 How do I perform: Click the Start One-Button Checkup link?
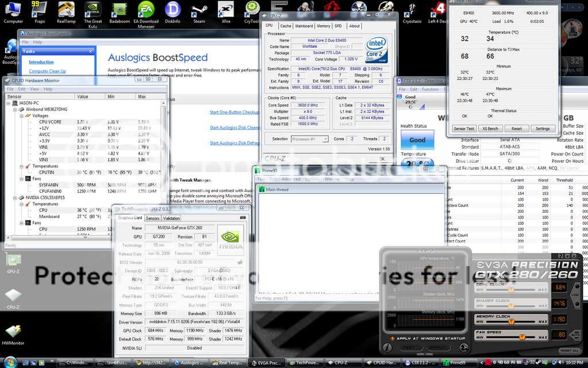click(x=234, y=112)
